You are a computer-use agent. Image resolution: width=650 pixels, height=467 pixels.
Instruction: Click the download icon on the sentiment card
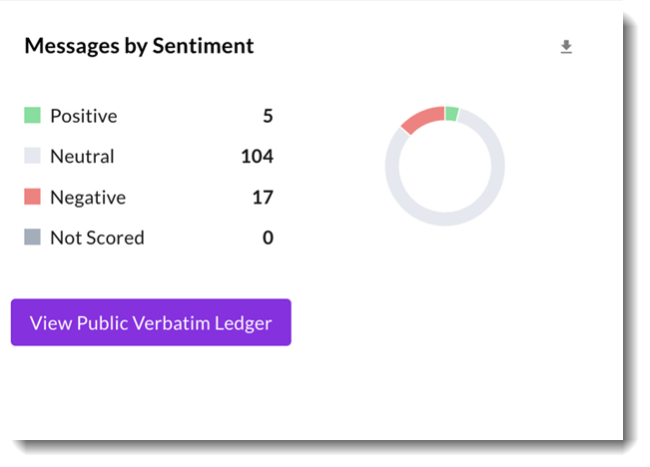tap(566, 47)
